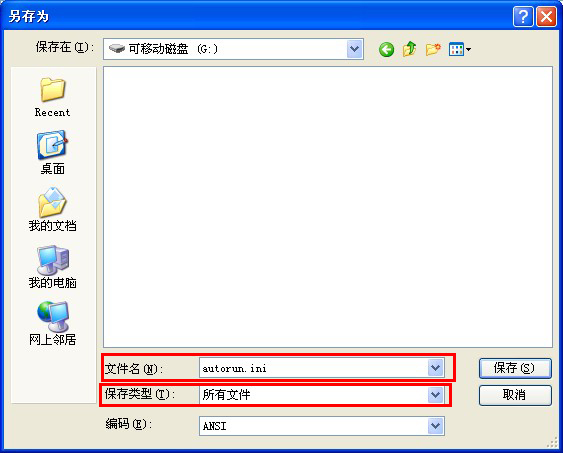The width and height of the screenshot is (563, 453).
Task: Expand the 保存在 location dropdown
Action: click(x=355, y=49)
